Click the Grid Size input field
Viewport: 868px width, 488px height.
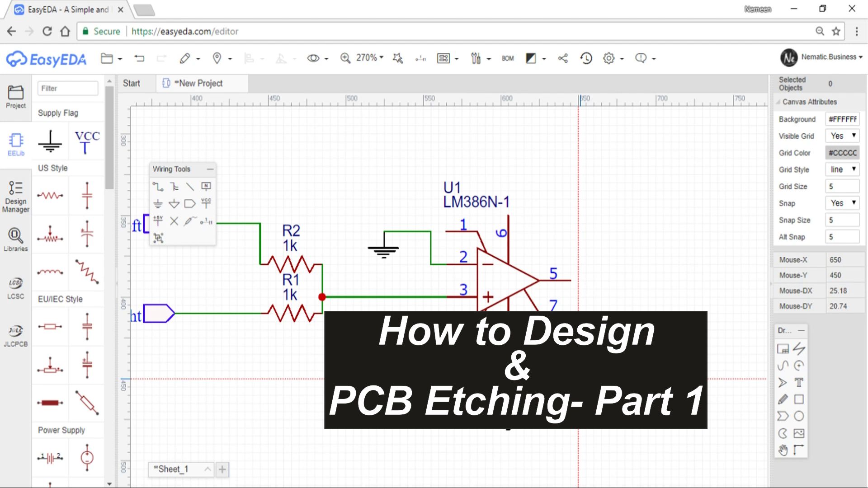coord(842,186)
